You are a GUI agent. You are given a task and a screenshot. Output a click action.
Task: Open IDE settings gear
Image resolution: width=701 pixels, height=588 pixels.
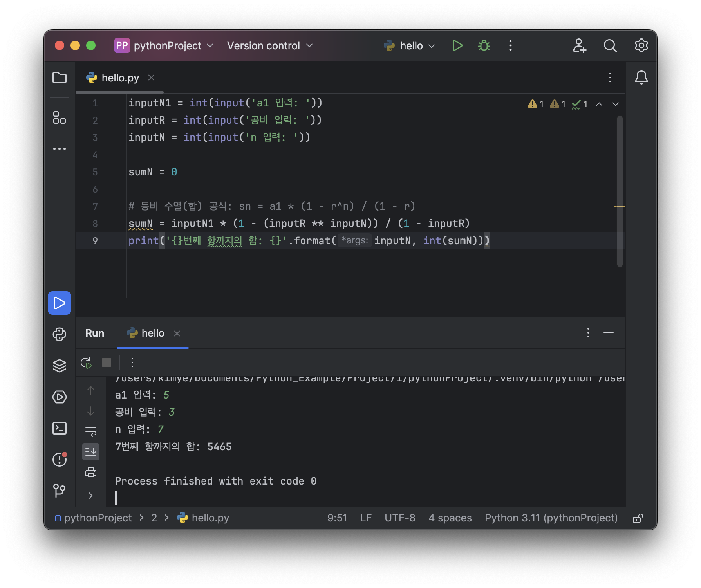pos(641,46)
